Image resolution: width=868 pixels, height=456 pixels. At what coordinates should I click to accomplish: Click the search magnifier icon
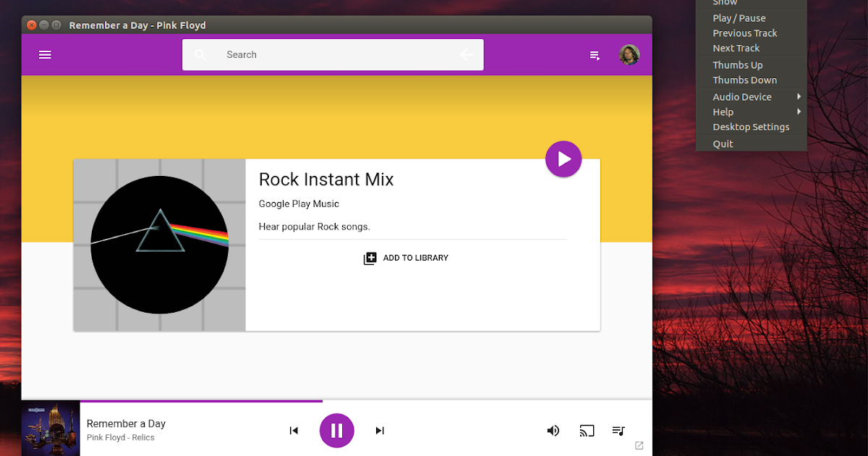tap(200, 55)
